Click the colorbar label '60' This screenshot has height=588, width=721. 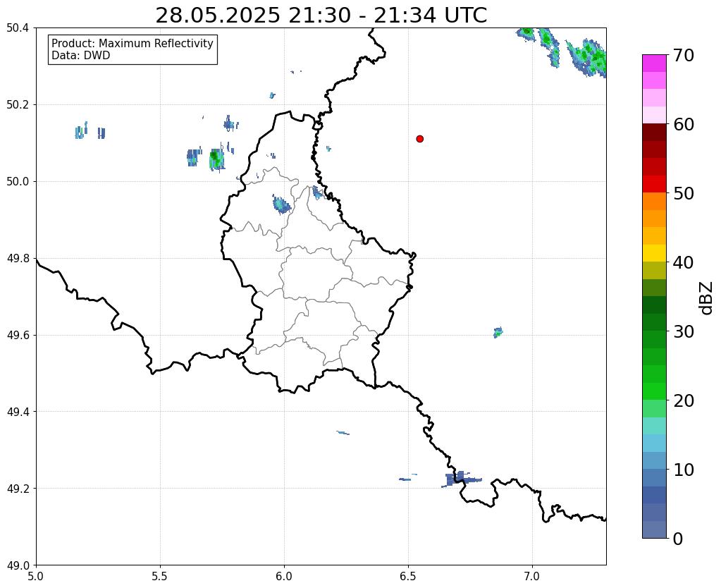684,124
